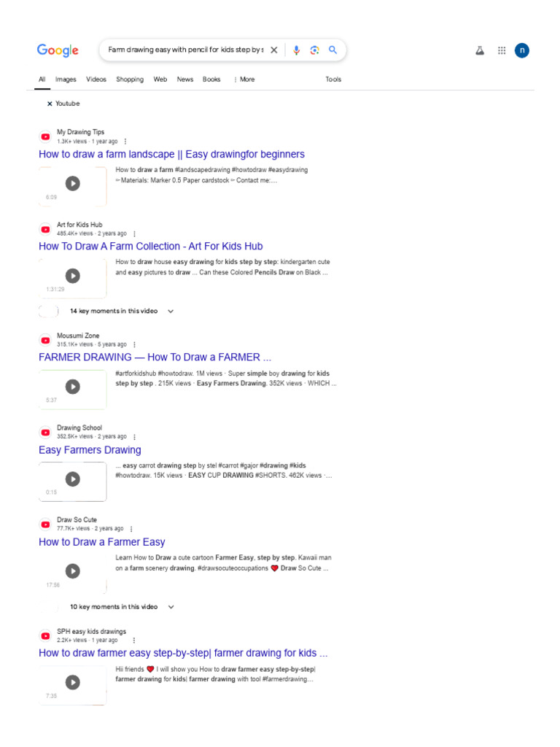Open 'How To Draw A Farm Collection' link

tap(150, 247)
